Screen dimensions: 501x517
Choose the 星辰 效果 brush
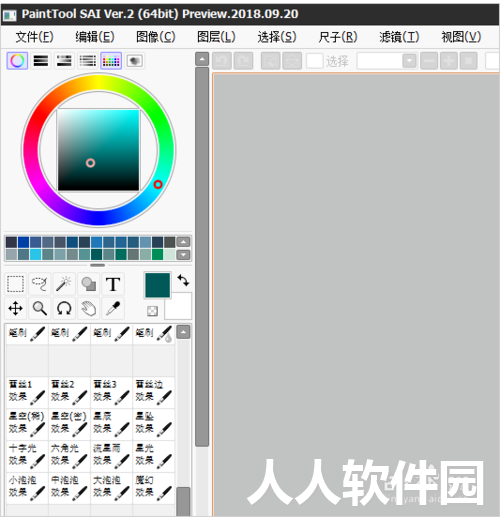coord(111,424)
